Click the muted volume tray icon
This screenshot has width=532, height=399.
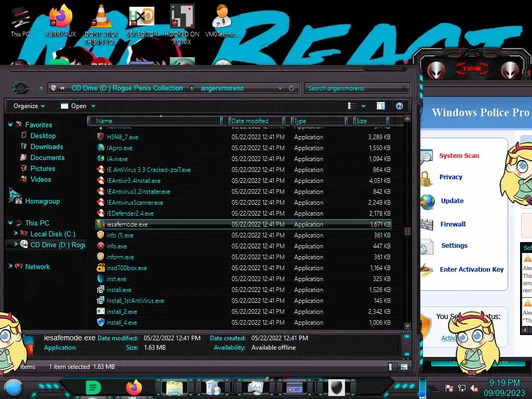(474, 388)
